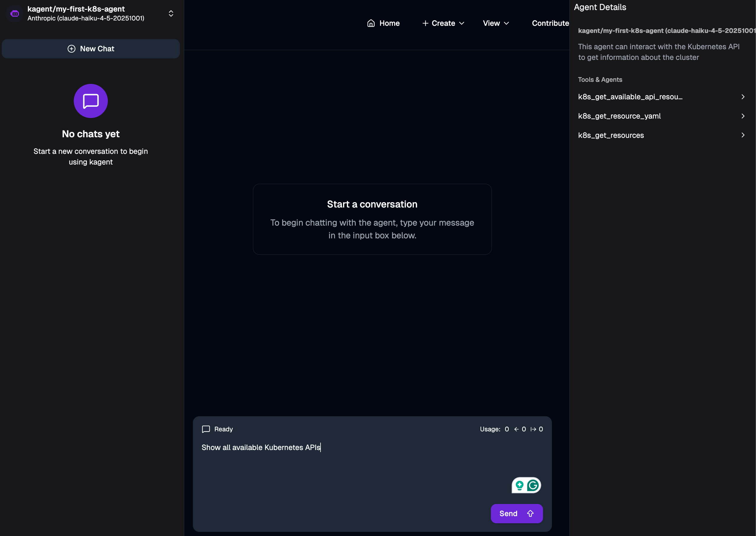Start a New Chat
The height and width of the screenshot is (536, 756).
(x=91, y=49)
